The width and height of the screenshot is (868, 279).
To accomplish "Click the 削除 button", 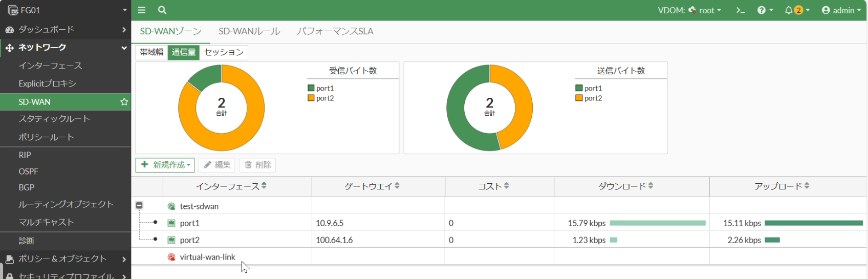I will [257, 165].
